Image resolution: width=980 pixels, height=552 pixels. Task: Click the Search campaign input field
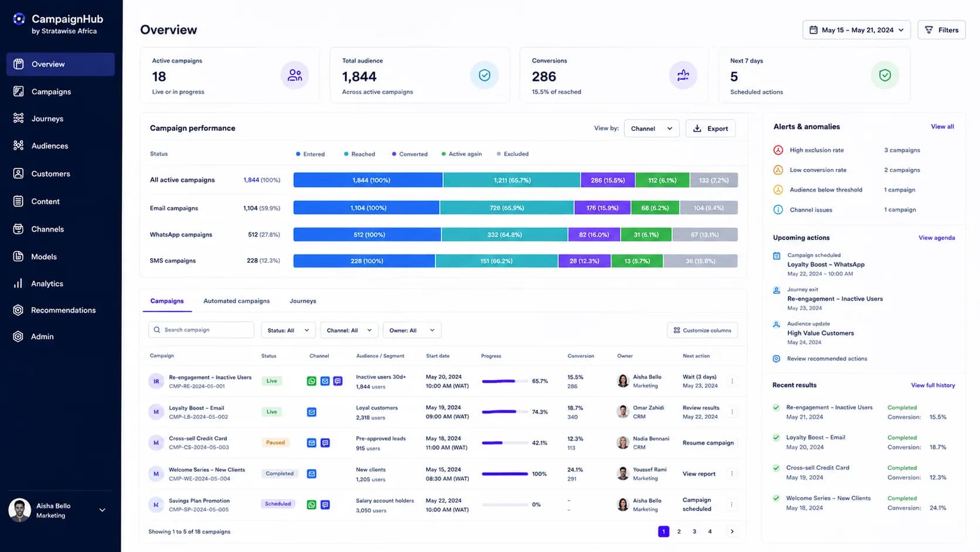201,330
